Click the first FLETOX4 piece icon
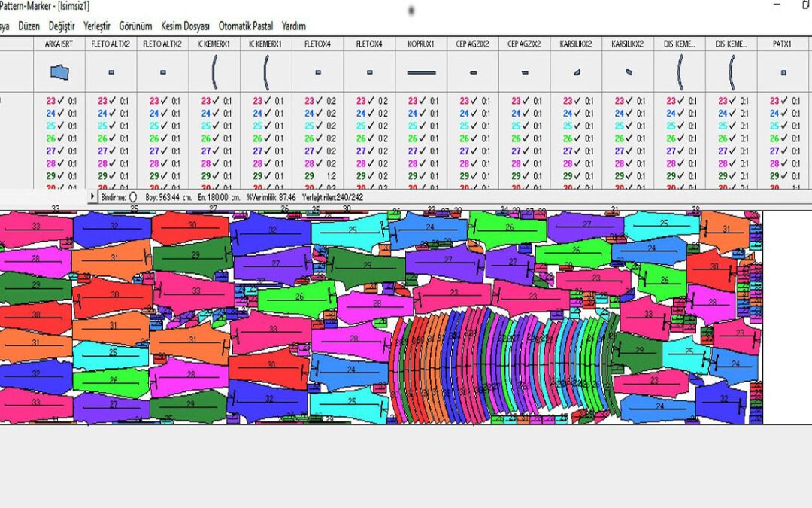 [317, 72]
